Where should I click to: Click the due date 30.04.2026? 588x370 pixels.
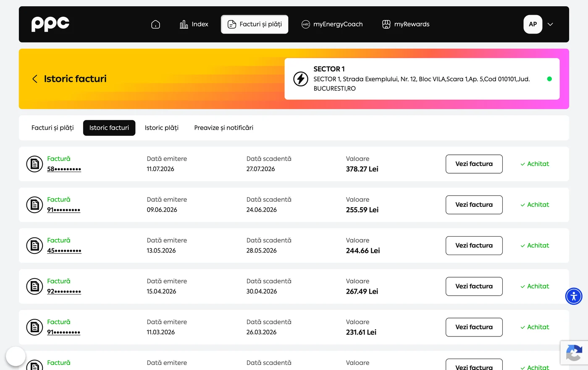(262, 291)
